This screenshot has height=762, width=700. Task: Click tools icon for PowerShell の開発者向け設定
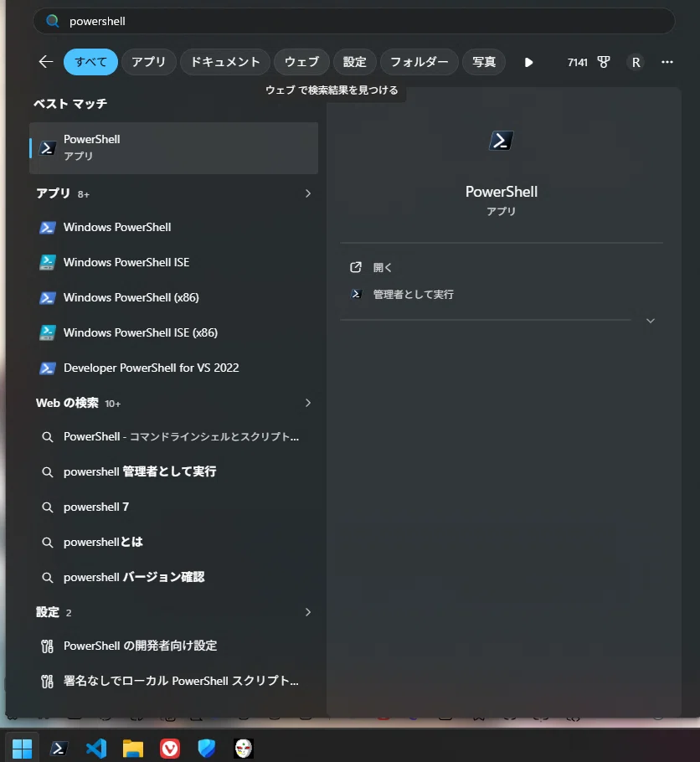coord(47,646)
